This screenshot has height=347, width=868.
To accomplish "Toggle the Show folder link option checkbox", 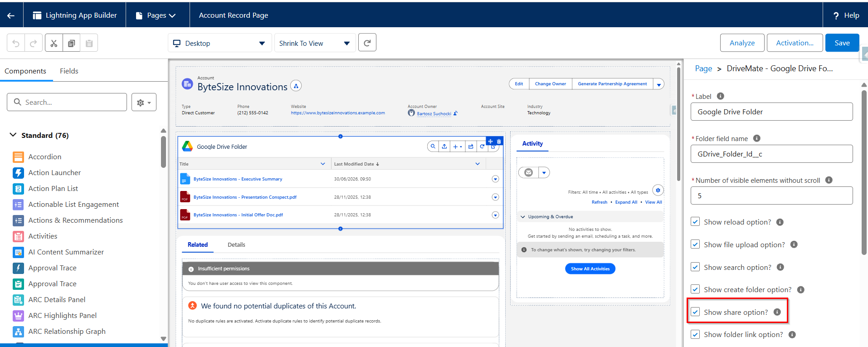I will click(x=695, y=334).
